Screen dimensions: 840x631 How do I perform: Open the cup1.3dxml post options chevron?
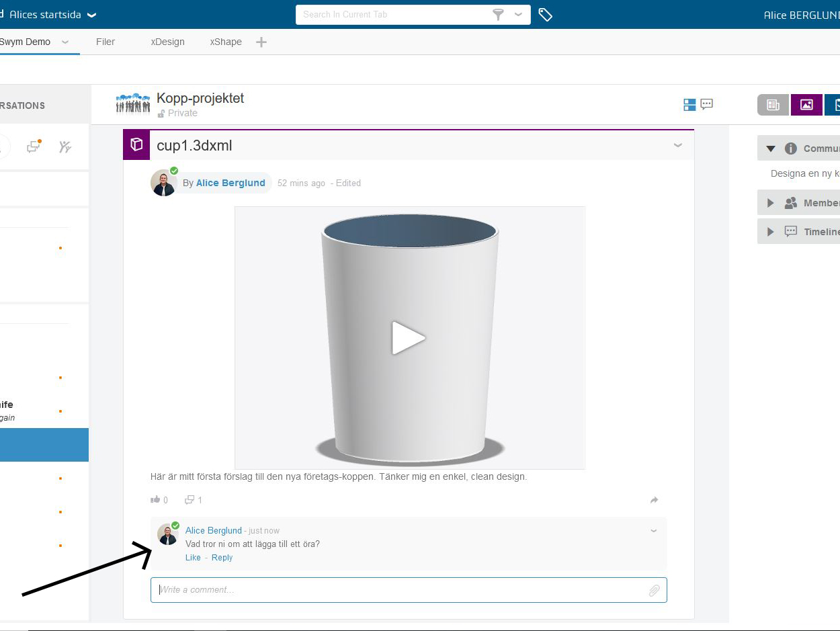pyautogui.click(x=678, y=145)
